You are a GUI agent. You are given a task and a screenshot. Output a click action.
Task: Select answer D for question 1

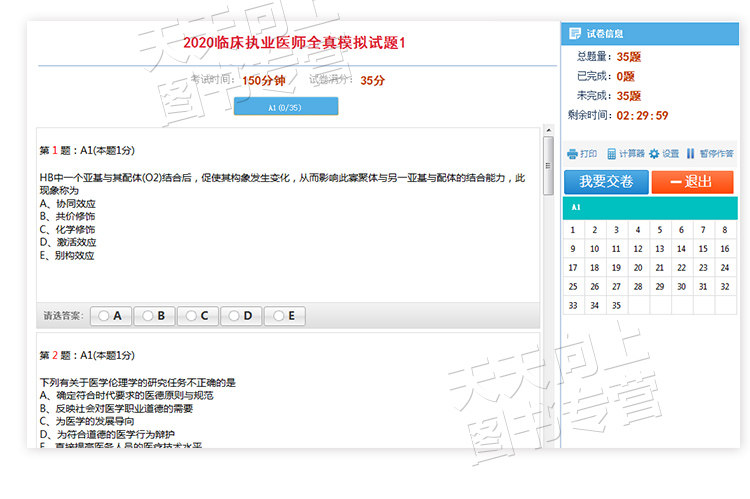point(241,316)
